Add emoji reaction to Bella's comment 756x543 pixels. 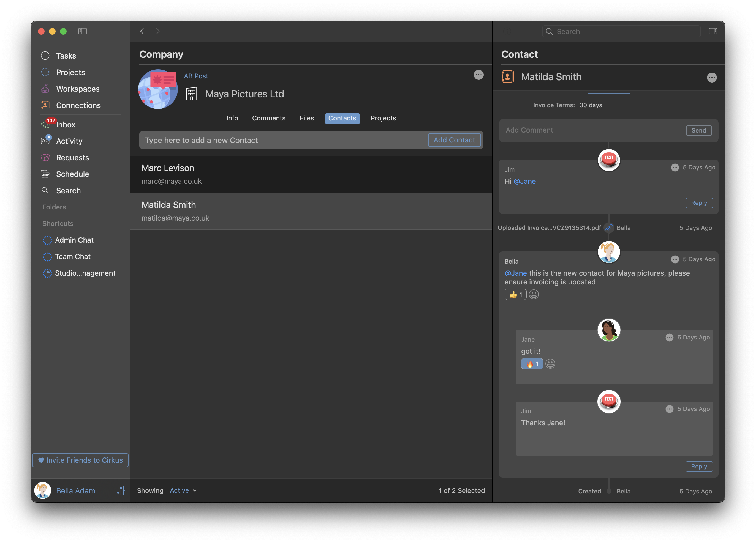click(534, 295)
